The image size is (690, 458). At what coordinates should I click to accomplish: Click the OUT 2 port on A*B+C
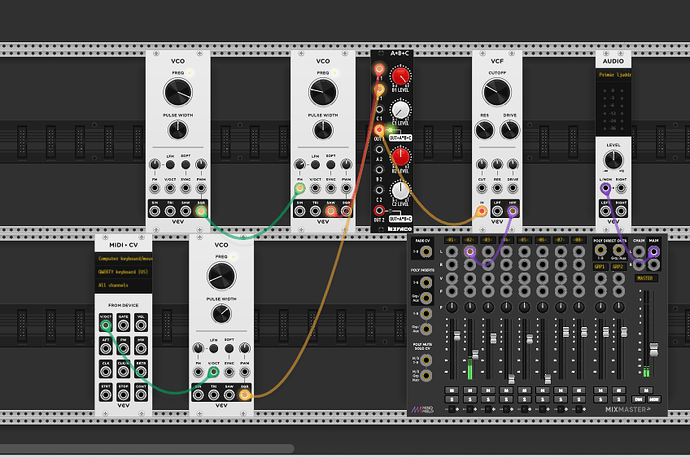pos(379,211)
